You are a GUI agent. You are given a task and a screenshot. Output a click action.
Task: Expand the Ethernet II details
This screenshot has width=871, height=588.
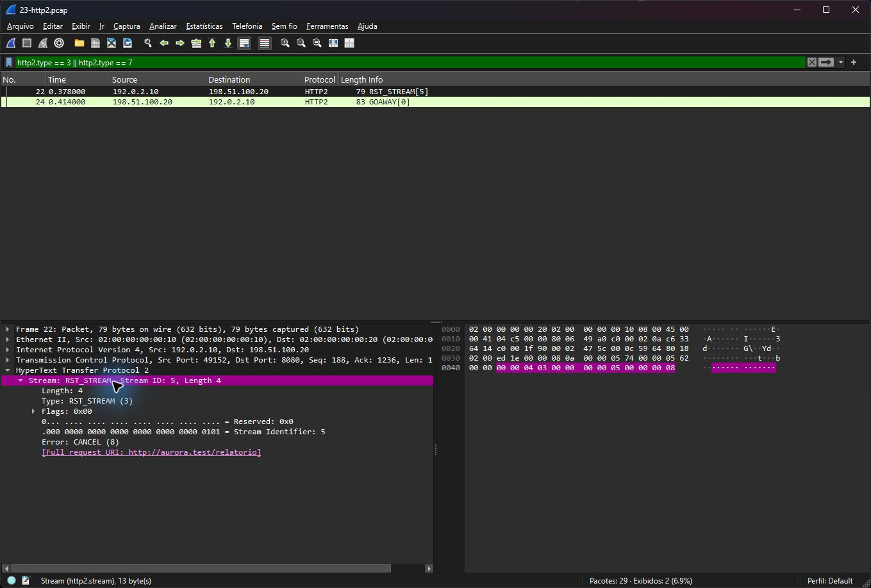[x=8, y=339]
